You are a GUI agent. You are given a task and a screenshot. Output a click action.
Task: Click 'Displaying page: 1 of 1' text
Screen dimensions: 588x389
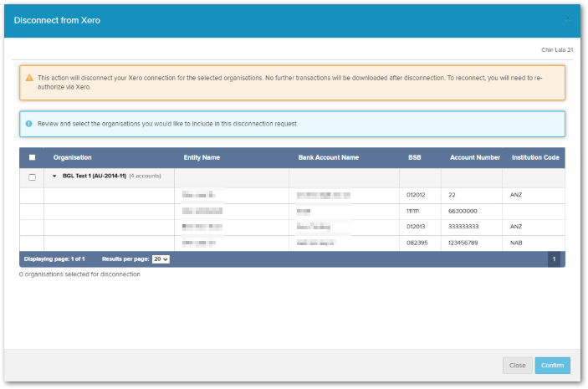[x=54, y=259]
